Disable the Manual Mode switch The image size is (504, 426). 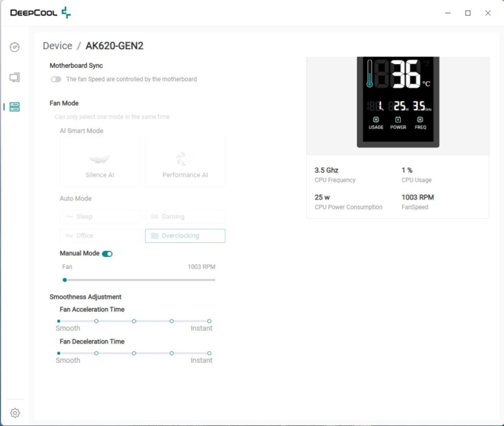[107, 254]
